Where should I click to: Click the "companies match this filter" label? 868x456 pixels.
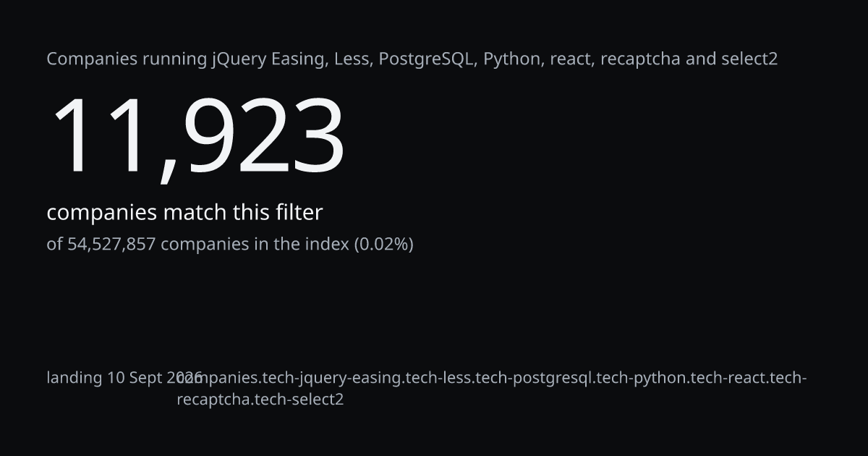(184, 213)
